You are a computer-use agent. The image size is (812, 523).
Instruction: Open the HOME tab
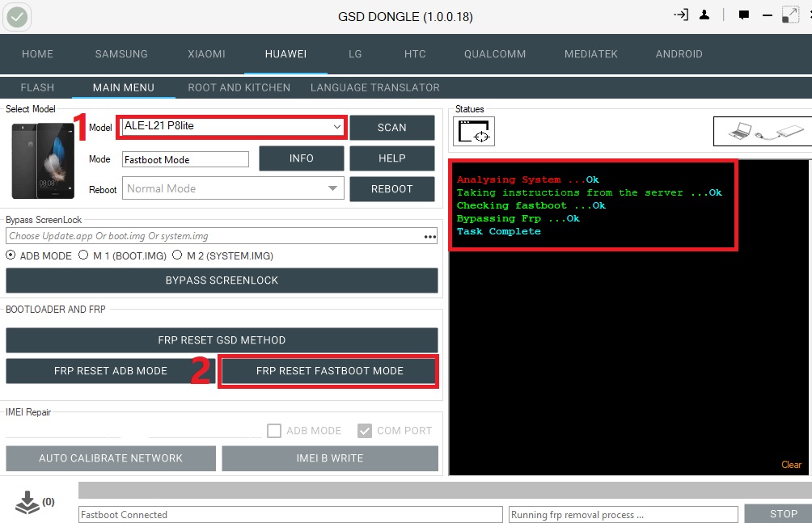click(37, 54)
